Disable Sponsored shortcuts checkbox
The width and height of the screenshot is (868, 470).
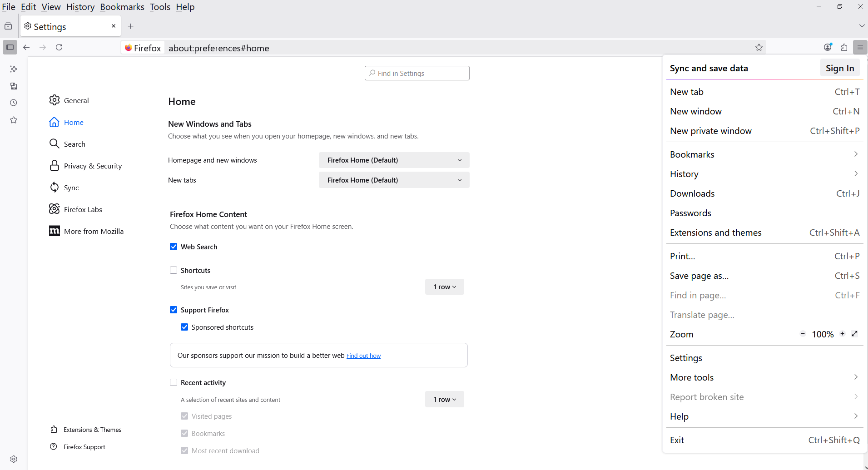[x=184, y=327]
